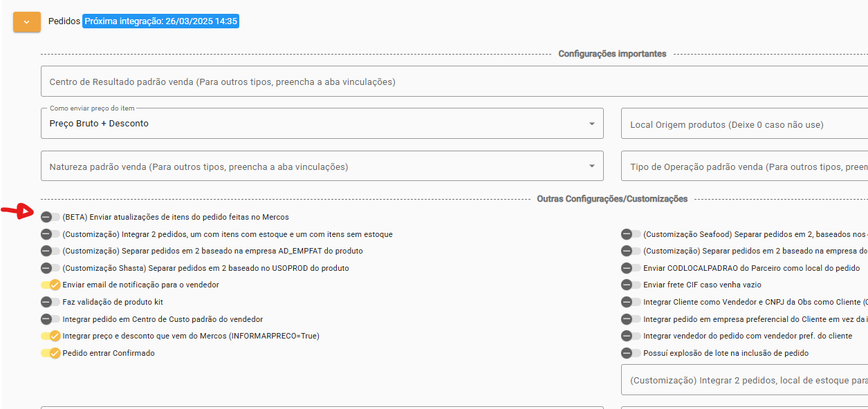Collapse the Pedidos section with orange chevron button
868x409 pixels.
click(27, 21)
